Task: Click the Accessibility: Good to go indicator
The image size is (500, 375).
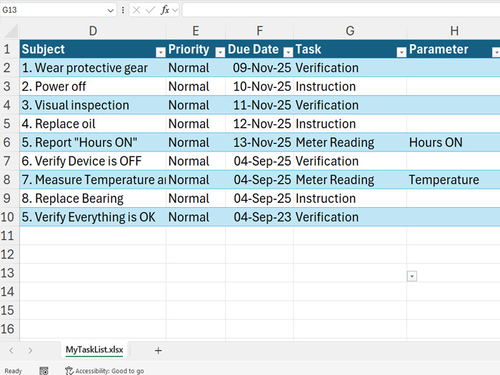Action: 105,371
